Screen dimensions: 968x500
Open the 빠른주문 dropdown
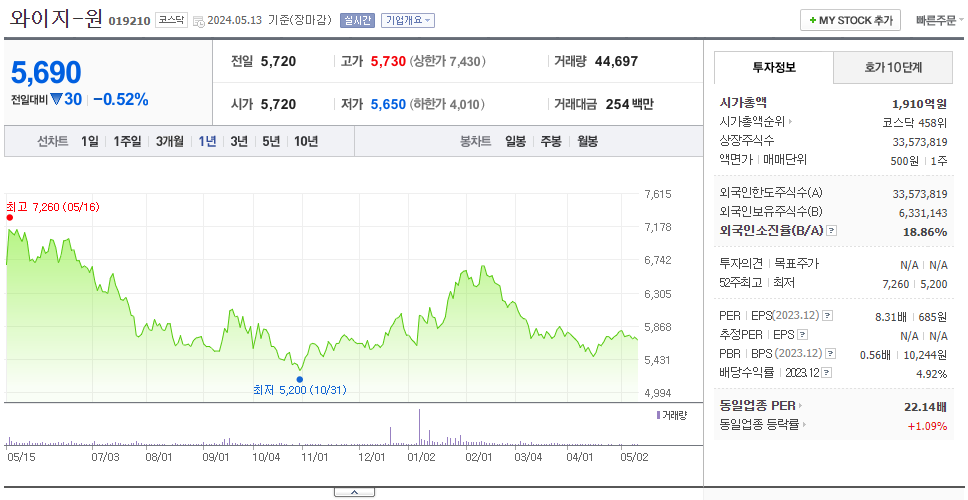click(940, 20)
